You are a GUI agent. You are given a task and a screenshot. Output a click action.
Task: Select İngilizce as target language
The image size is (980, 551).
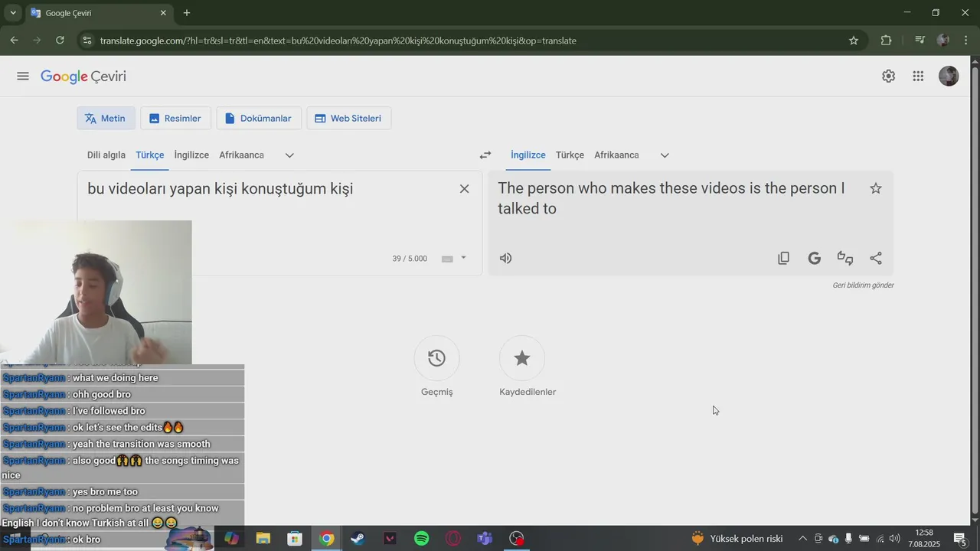(528, 155)
